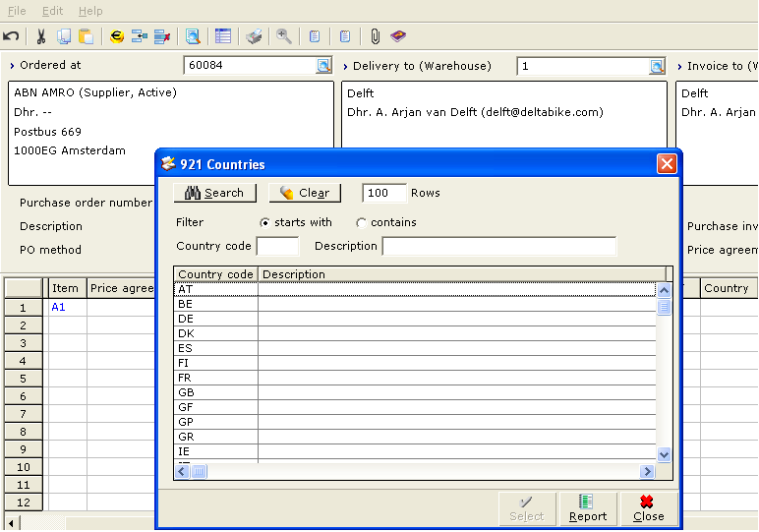Viewport: 759px width, 532px height.
Task: Click the Country code input field
Action: coord(277,246)
